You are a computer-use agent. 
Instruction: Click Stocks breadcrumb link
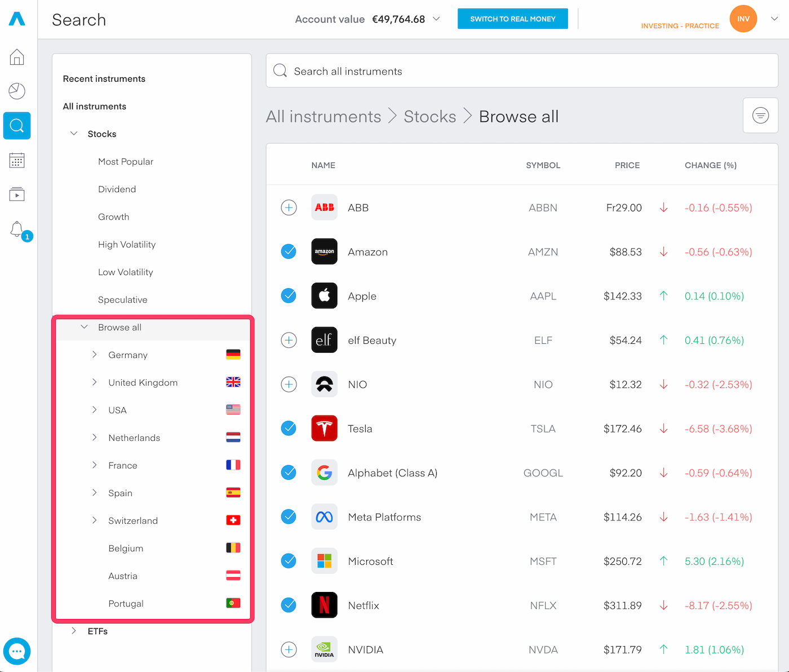point(430,116)
